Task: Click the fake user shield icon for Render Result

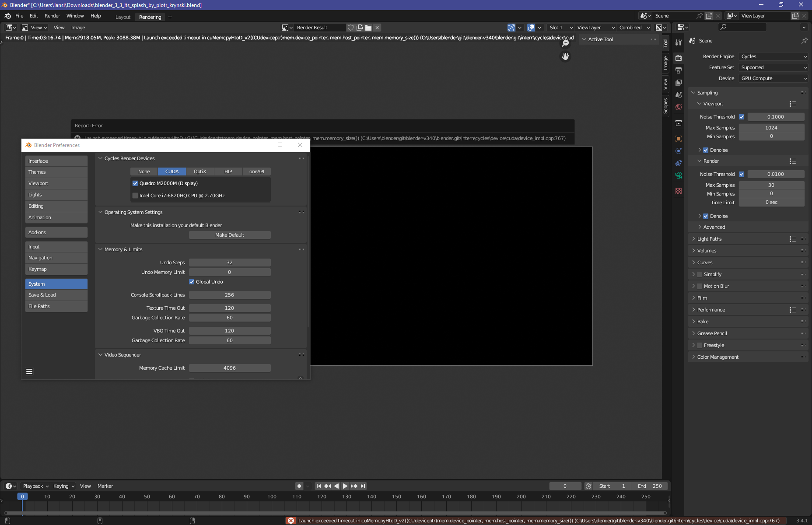Action: [x=350, y=28]
